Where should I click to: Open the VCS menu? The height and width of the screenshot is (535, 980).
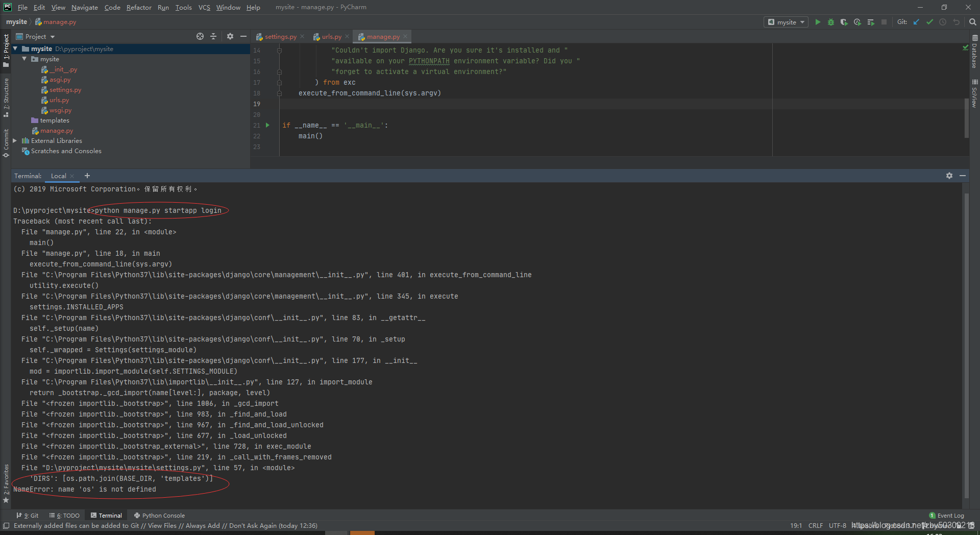[204, 7]
